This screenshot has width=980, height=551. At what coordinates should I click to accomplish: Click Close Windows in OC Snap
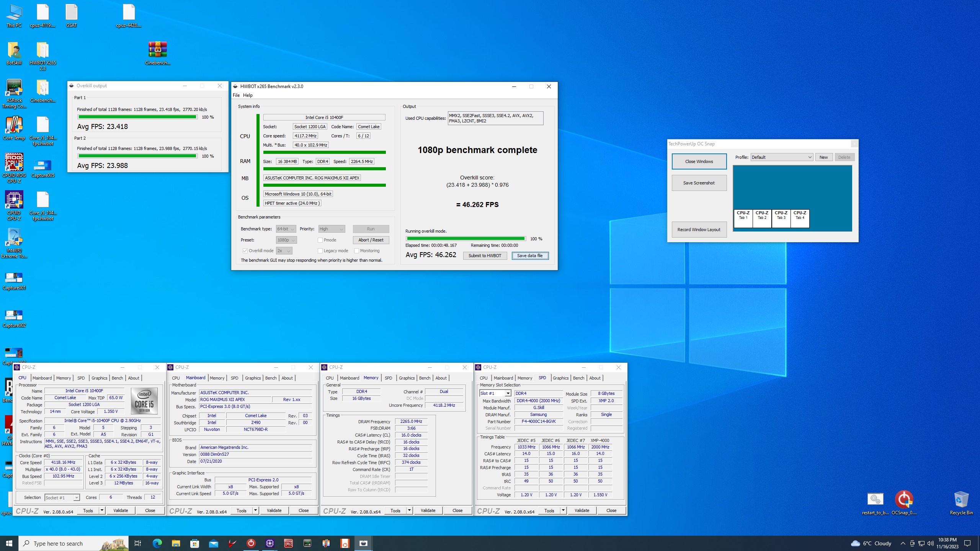pos(699,161)
